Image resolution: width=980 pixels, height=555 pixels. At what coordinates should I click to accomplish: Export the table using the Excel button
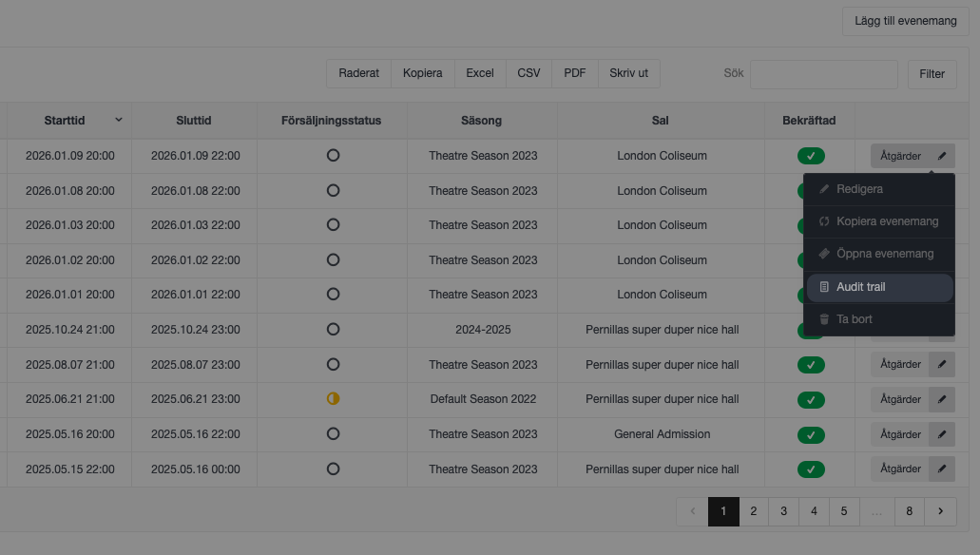click(480, 73)
